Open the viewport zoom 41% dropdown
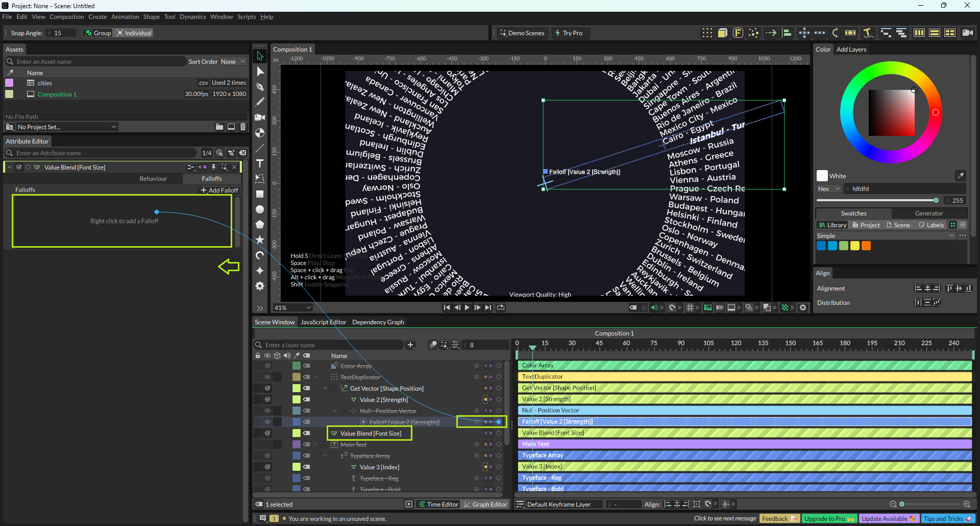Screen dimensions: 980x526 (x=293, y=308)
